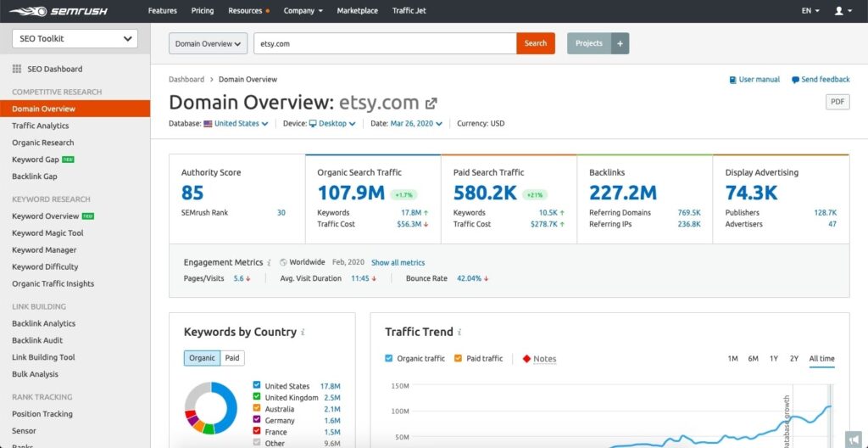Image resolution: width=868 pixels, height=448 pixels.
Task: Toggle Germany country checkbox
Action: pyautogui.click(x=256, y=420)
